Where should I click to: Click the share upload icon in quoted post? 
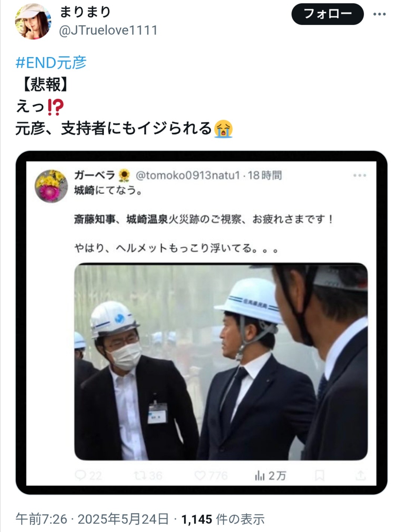(x=360, y=475)
